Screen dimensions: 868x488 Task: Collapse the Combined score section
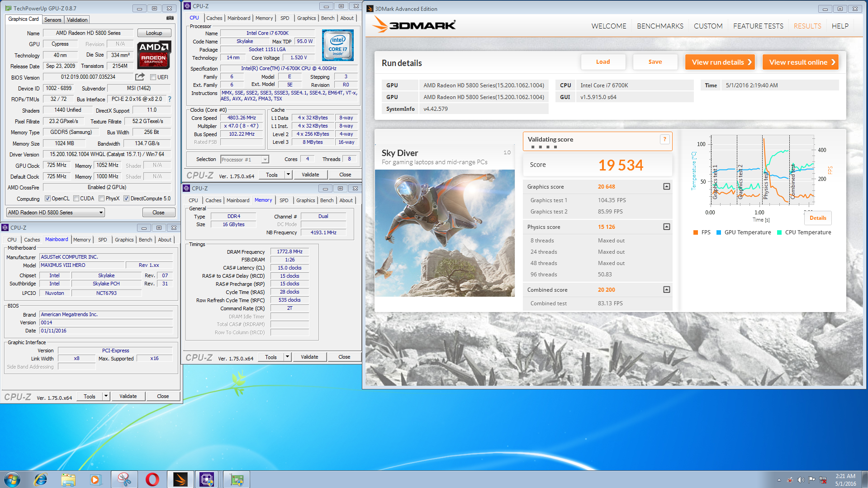(666, 289)
